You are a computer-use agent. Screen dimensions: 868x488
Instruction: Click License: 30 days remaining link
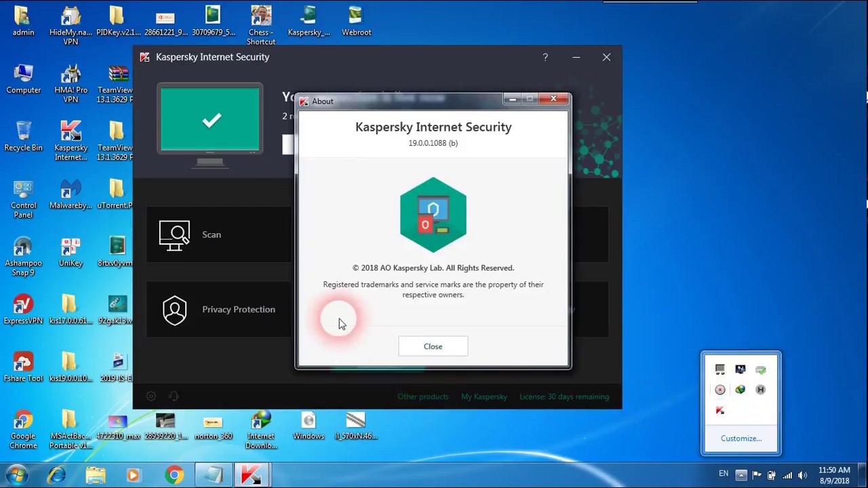[x=564, y=396]
